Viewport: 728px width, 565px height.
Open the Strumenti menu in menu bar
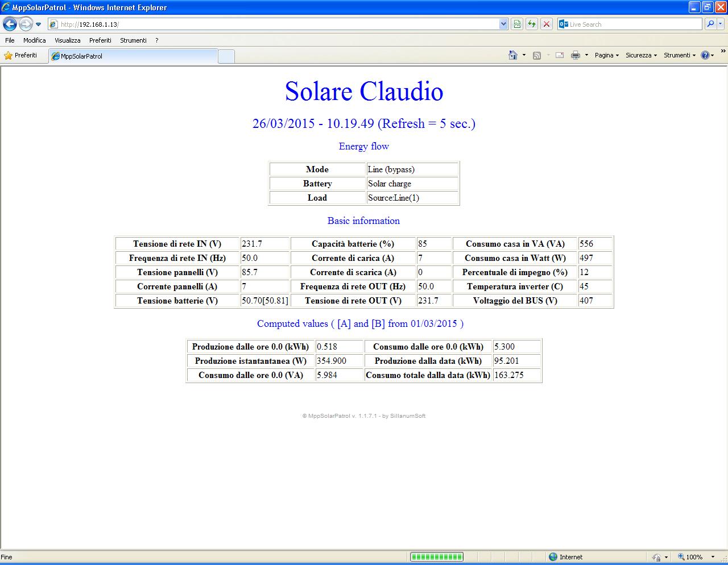tap(133, 40)
